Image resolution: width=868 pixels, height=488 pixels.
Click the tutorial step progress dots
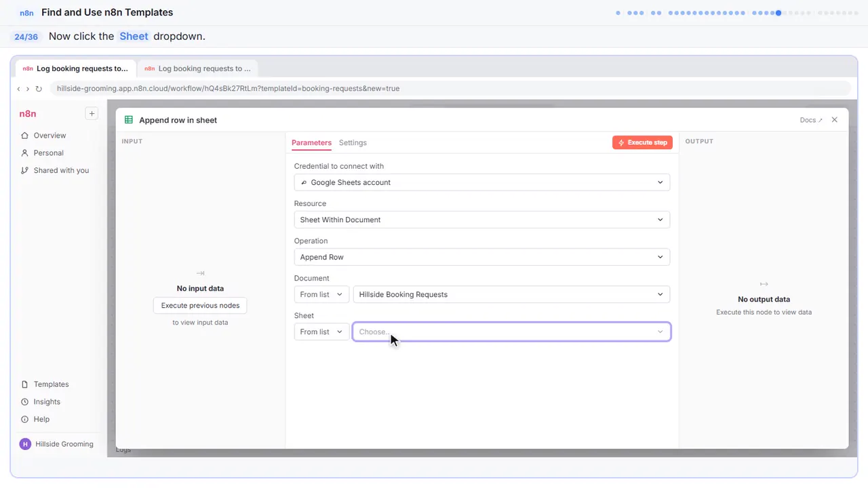(736, 13)
